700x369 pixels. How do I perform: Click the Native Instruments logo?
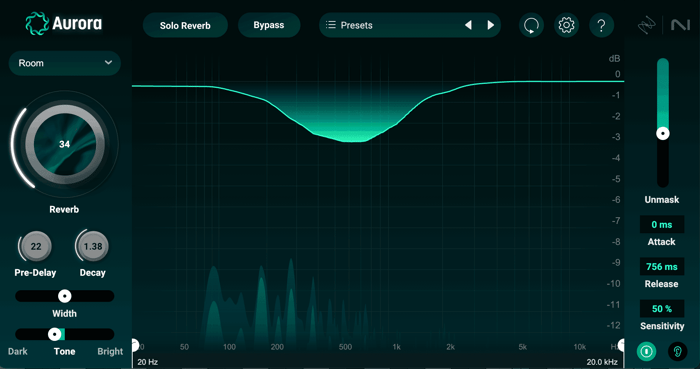click(680, 25)
